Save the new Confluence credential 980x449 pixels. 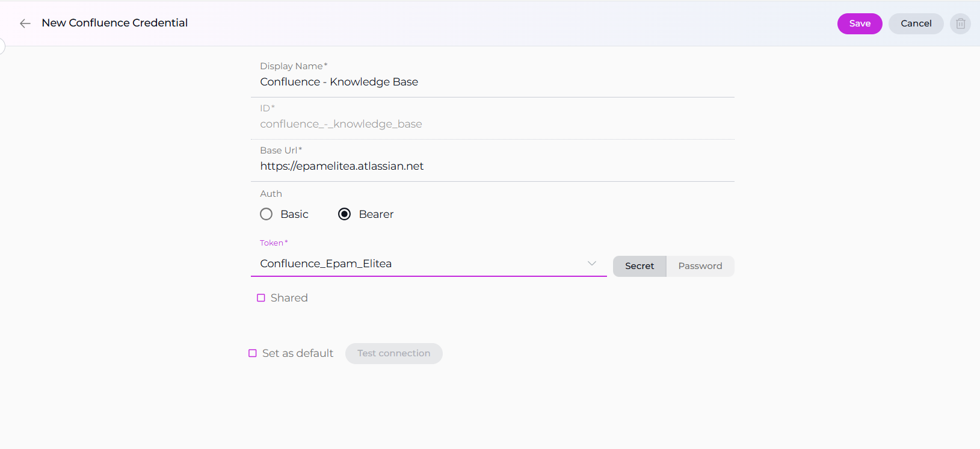(859, 23)
